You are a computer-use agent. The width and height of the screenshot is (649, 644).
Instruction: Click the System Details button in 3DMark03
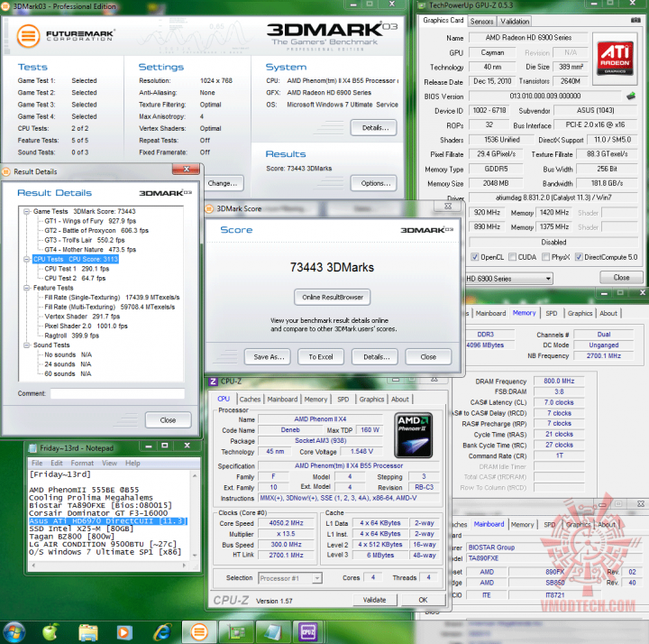coord(374,127)
